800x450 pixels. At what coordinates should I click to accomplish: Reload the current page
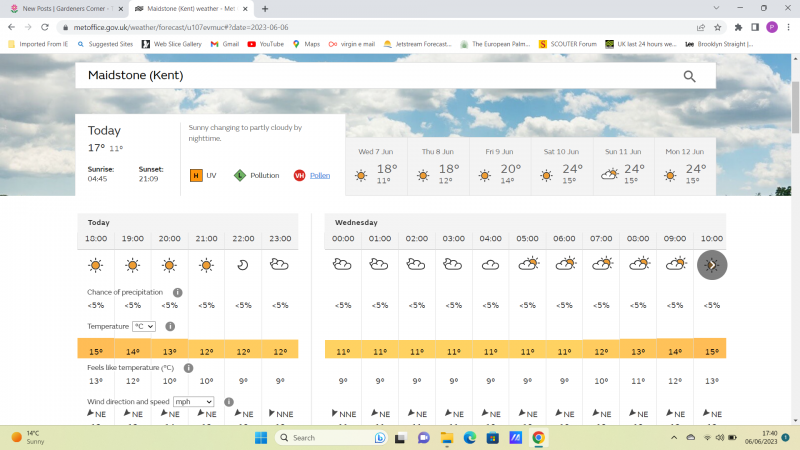click(x=45, y=27)
